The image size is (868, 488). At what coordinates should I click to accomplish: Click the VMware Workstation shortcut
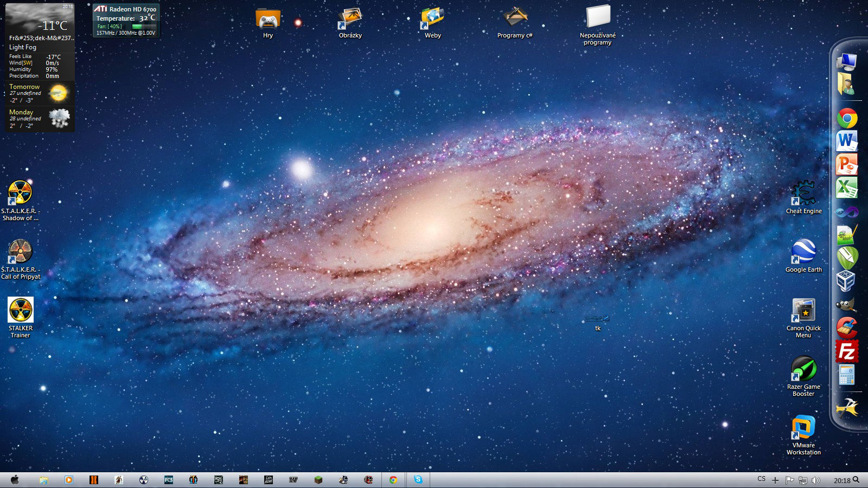coord(803,427)
